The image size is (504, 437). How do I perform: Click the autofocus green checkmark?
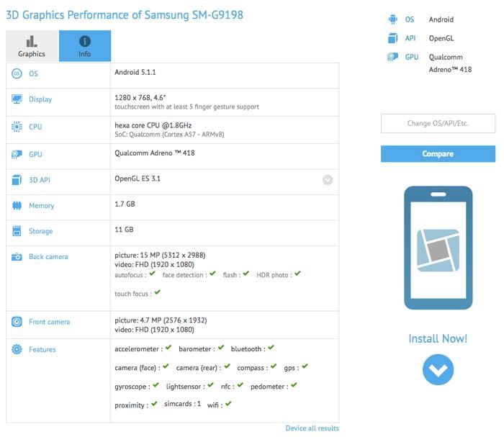tap(153, 274)
